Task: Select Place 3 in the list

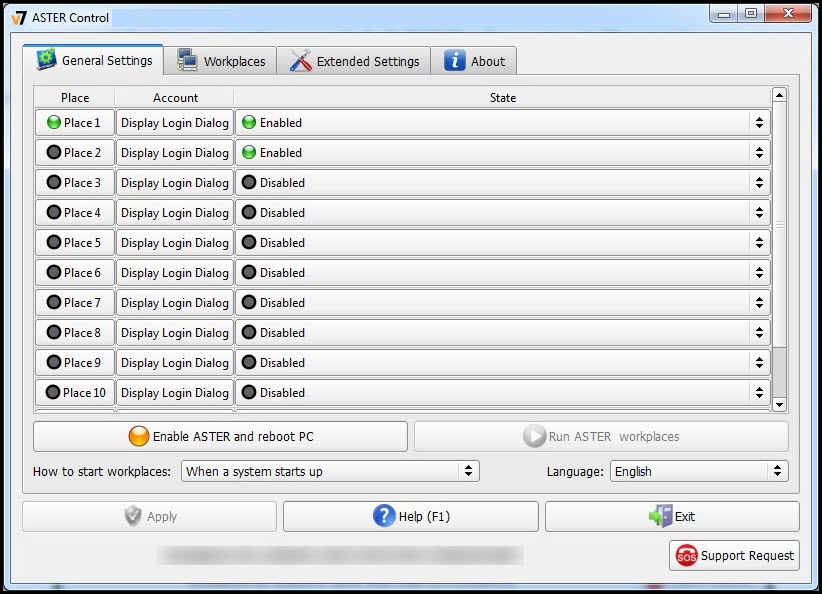Action: (75, 182)
